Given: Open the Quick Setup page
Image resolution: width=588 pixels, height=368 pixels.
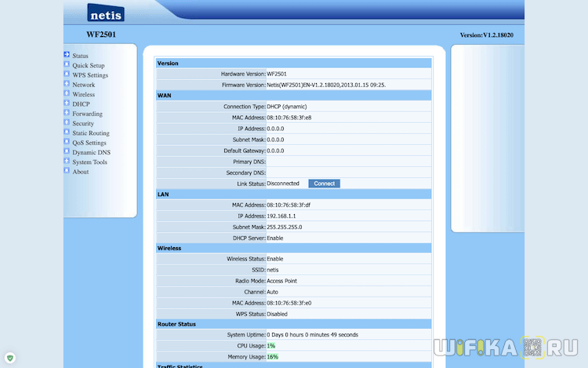Looking at the screenshot, I should pos(89,65).
